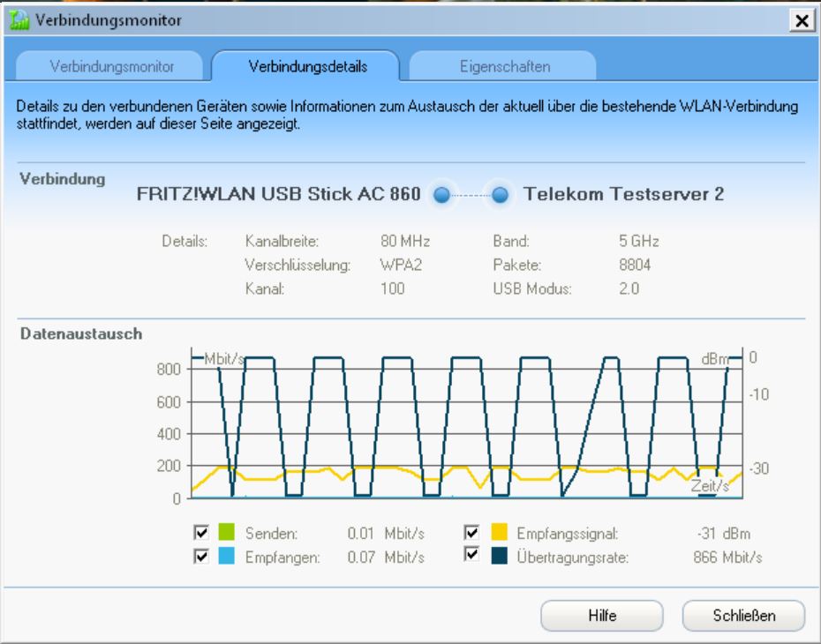Click the Telekom Testserver 2 connection node
Screen dimensions: 821x644
coord(500,195)
